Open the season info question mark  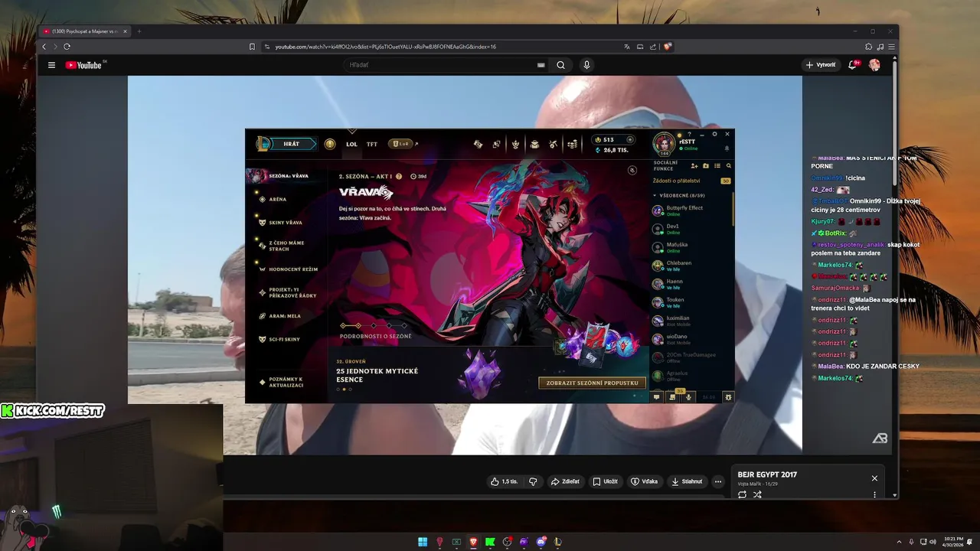tap(399, 176)
